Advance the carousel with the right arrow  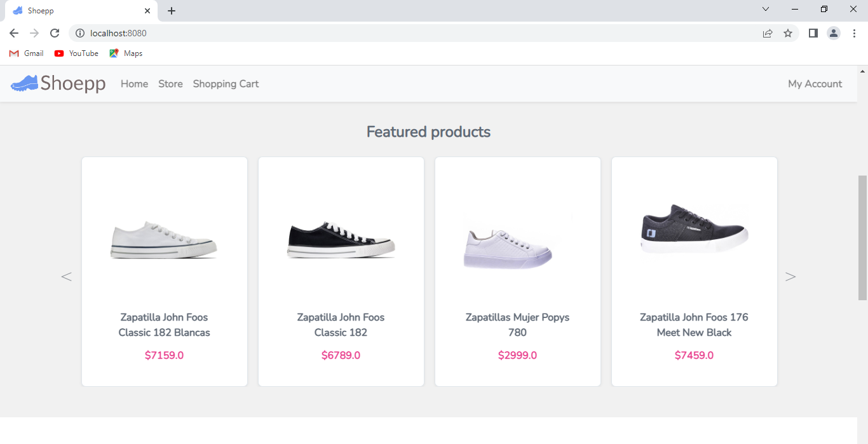tap(790, 276)
